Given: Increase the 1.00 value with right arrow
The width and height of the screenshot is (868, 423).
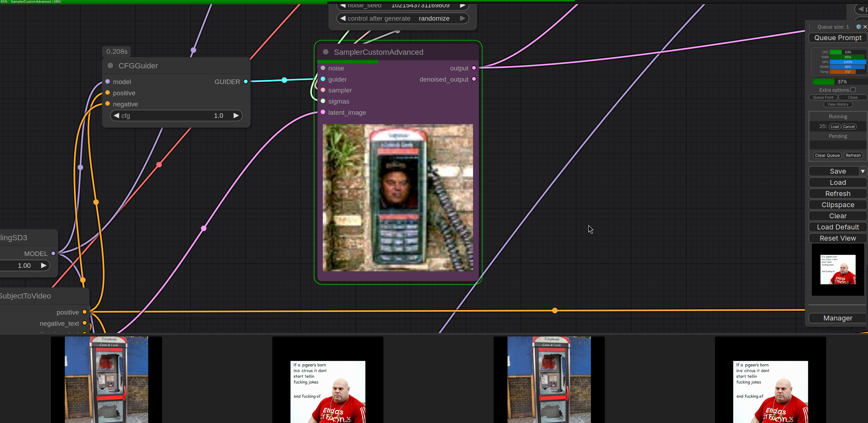Looking at the screenshot, I should point(44,265).
